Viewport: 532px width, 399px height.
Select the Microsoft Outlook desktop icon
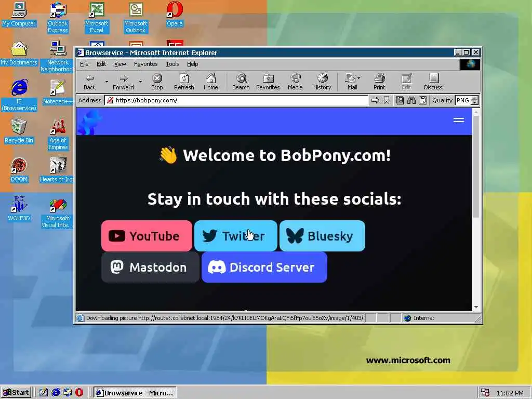136,18
